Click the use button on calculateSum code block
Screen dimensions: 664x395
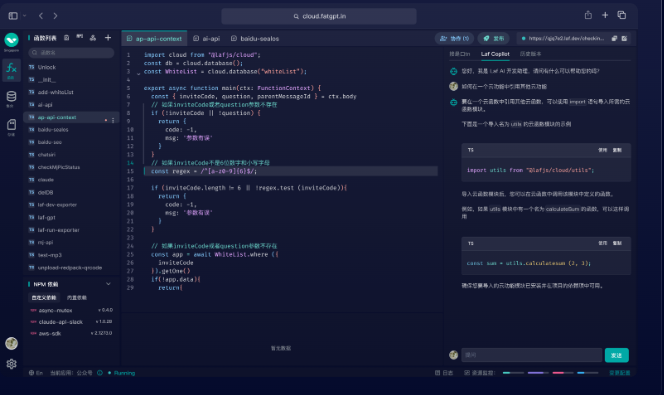(x=602, y=243)
